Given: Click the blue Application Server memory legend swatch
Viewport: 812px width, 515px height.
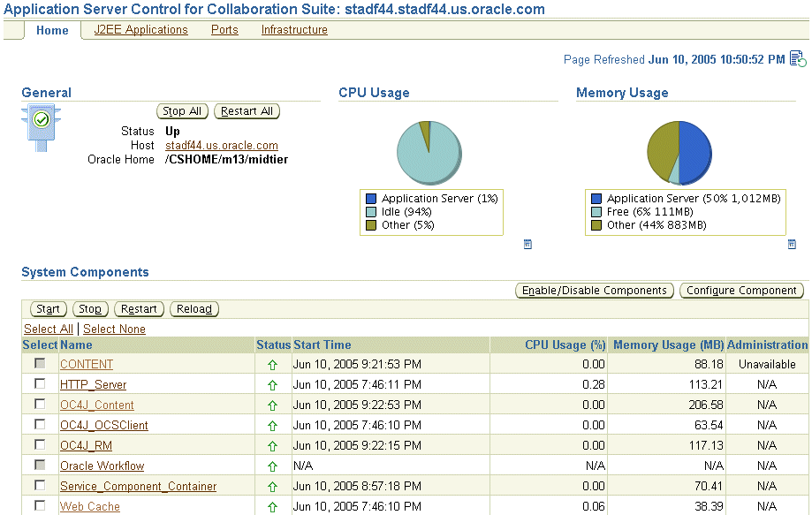Looking at the screenshot, I should [x=596, y=199].
